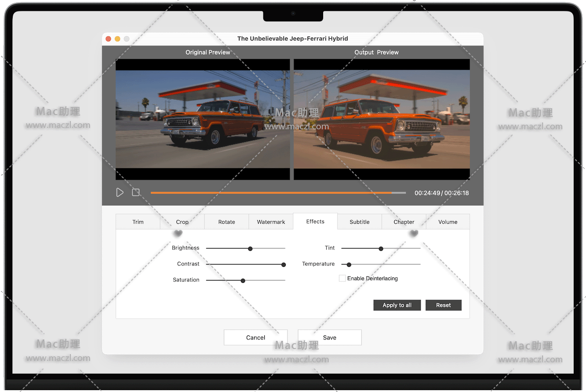
Task: Click the Tint slider handle
Action: 381,249
